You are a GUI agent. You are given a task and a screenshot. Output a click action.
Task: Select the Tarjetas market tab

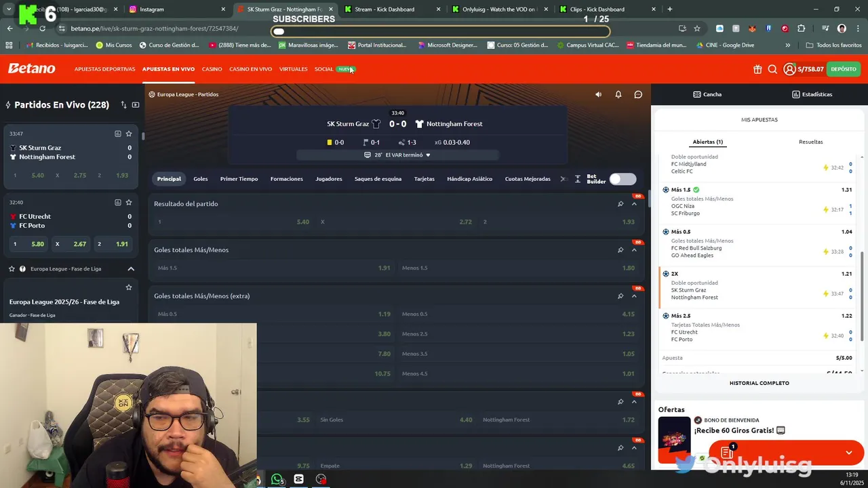tap(425, 179)
